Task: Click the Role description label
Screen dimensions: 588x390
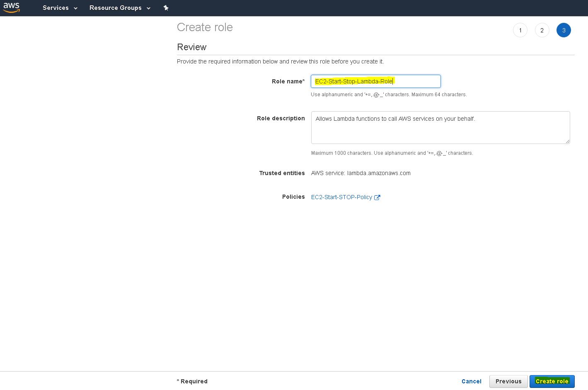Action: pos(281,118)
